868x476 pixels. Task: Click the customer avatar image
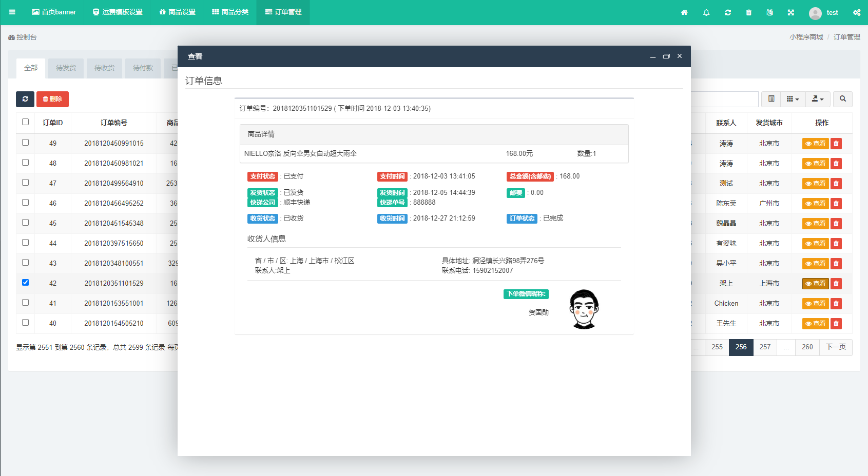pyautogui.click(x=584, y=309)
